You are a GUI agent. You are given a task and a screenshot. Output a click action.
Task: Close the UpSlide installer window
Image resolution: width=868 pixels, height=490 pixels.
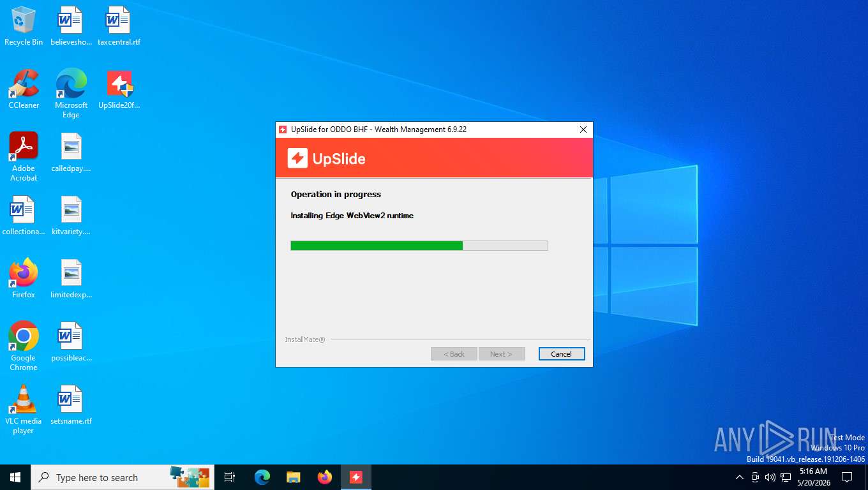coord(583,130)
